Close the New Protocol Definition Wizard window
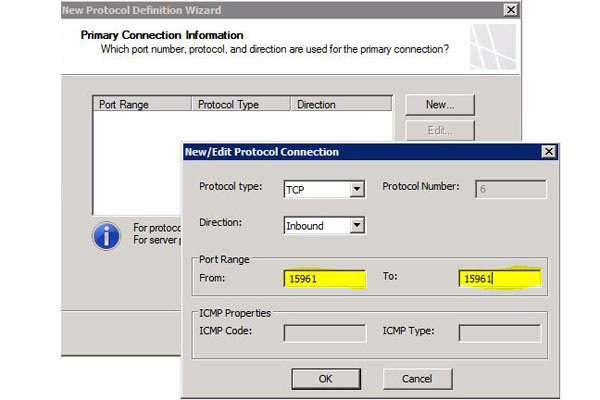600x400 pixels. click(x=511, y=10)
